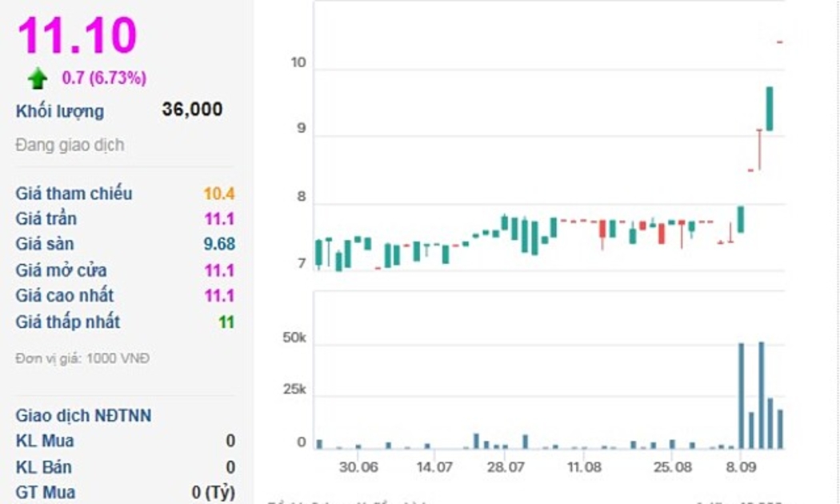Image resolution: width=840 pixels, height=504 pixels.
Task: Click the KL Bán label
Action: (45, 466)
